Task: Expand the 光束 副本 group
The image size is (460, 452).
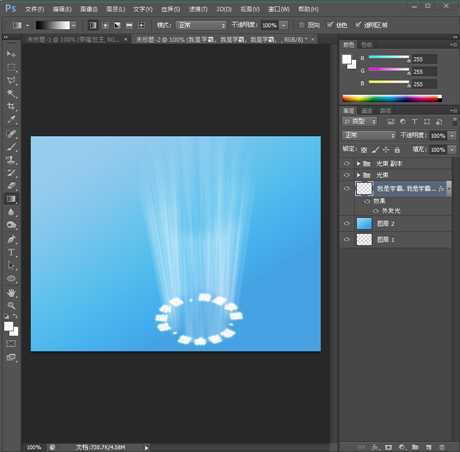Action: pyautogui.click(x=358, y=163)
